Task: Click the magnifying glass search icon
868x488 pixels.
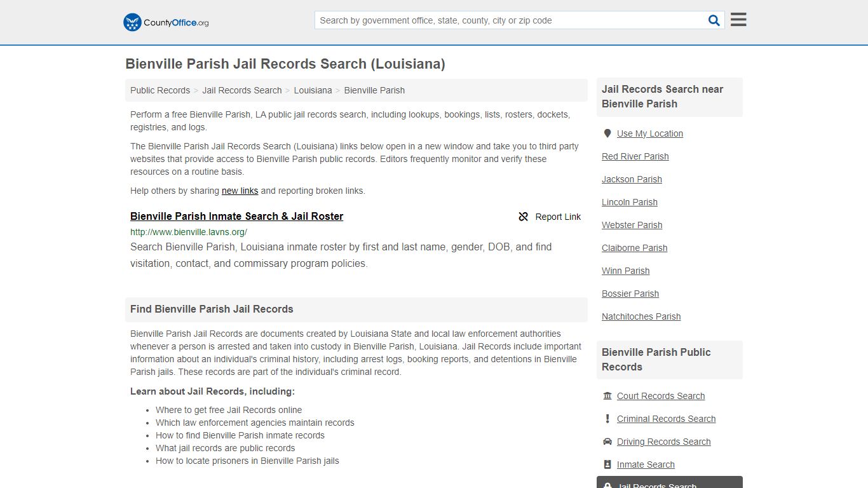Action: [714, 20]
